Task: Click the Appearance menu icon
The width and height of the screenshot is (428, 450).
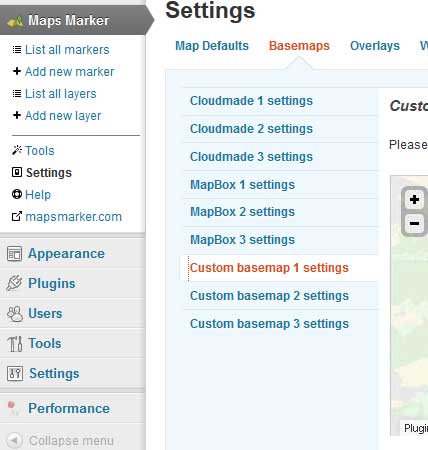Action: (14, 254)
